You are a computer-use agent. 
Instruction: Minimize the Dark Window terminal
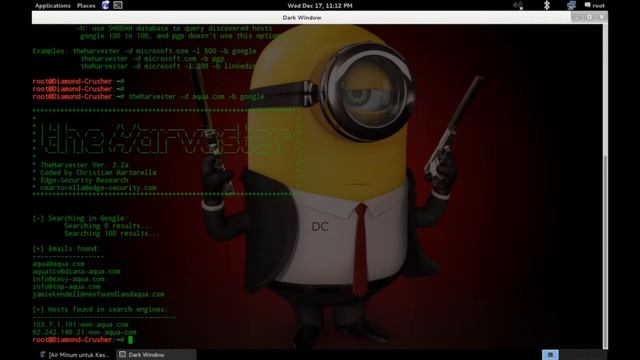(577, 17)
